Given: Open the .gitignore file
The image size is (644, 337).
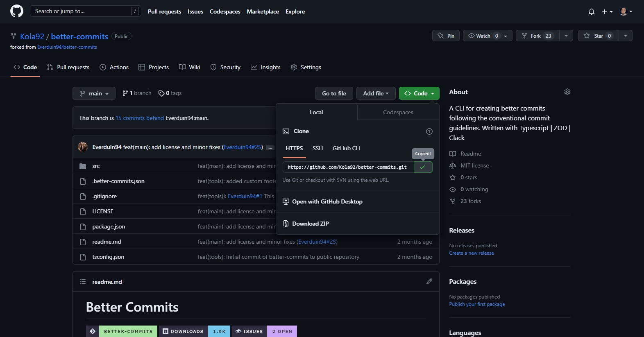Looking at the screenshot, I should (x=104, y=196).
